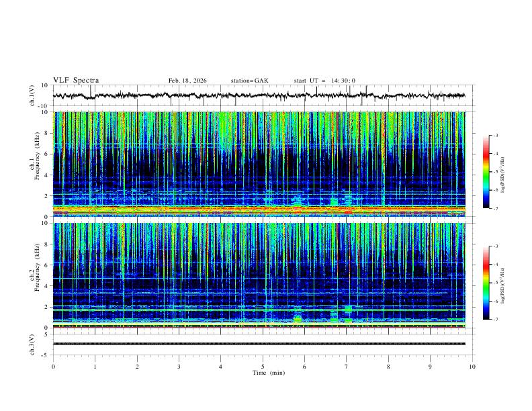The width and height of the screenshot is (532, 411).
Task: Click the time-axis tick label "5"
Action: point(263,367)
